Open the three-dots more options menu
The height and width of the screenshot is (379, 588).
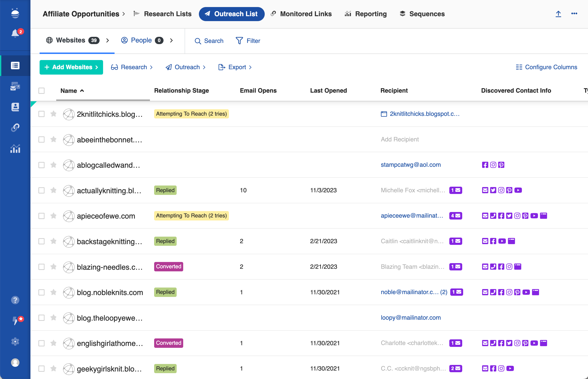574,14
